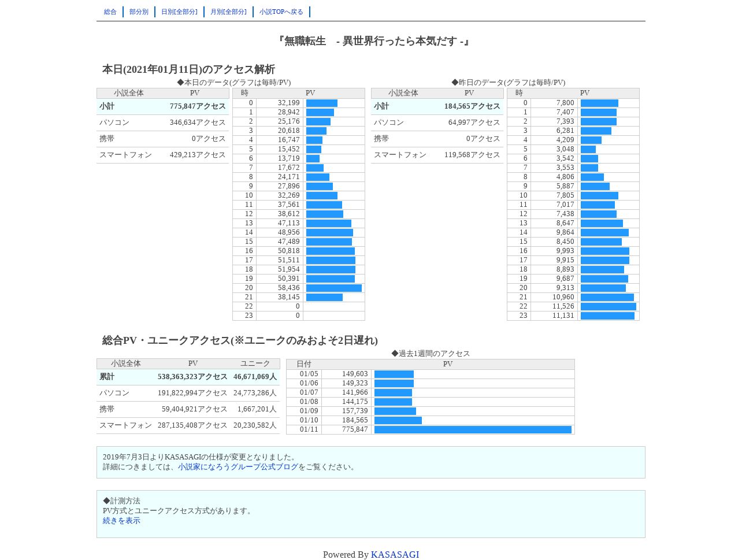Click smartphone cumulative value 287,135,408アクセス
742x560 pixels.
tap(192, 425)
